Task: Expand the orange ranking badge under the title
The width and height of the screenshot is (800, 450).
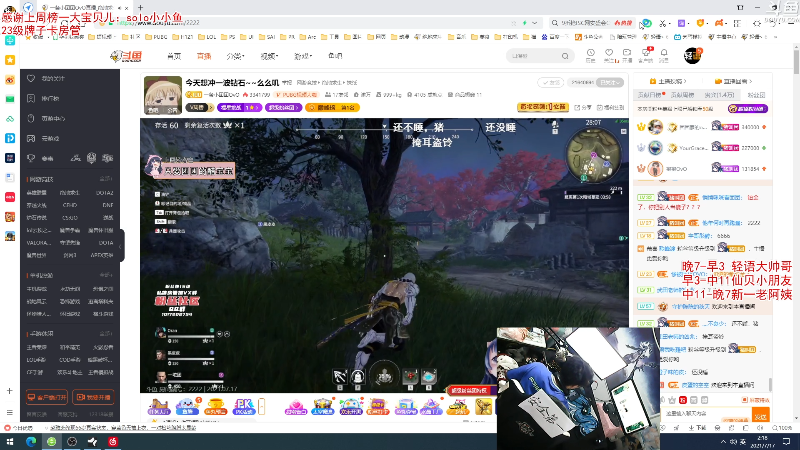Action: point(332,108)
